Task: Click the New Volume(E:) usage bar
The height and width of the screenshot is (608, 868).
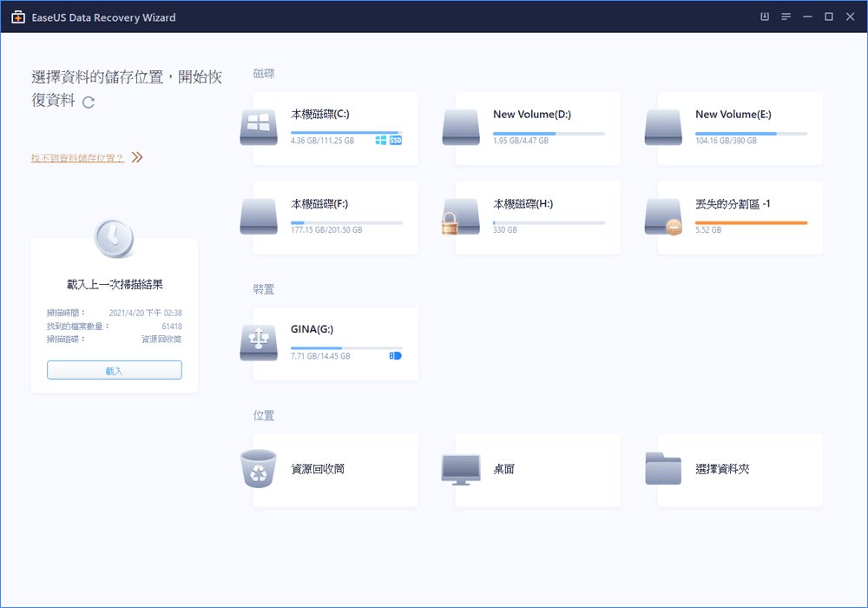Action: click(751, 134)
